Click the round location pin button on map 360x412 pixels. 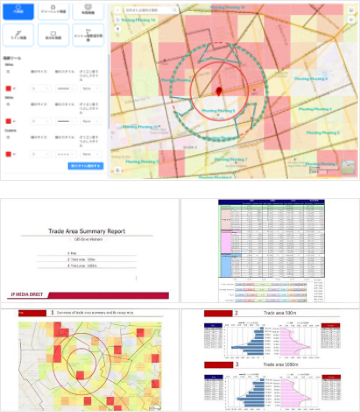pos(117,29)
